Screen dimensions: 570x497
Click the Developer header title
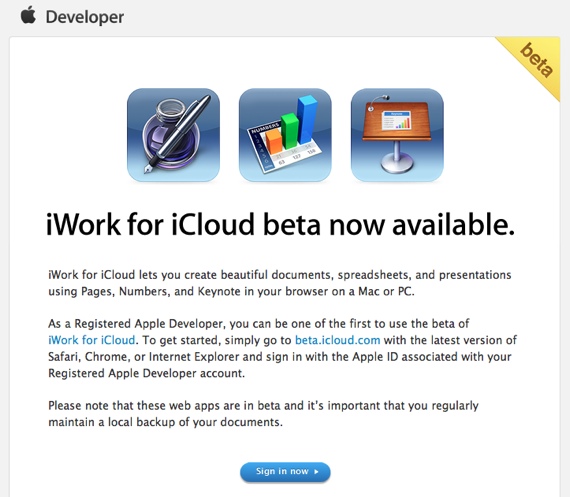85,17
